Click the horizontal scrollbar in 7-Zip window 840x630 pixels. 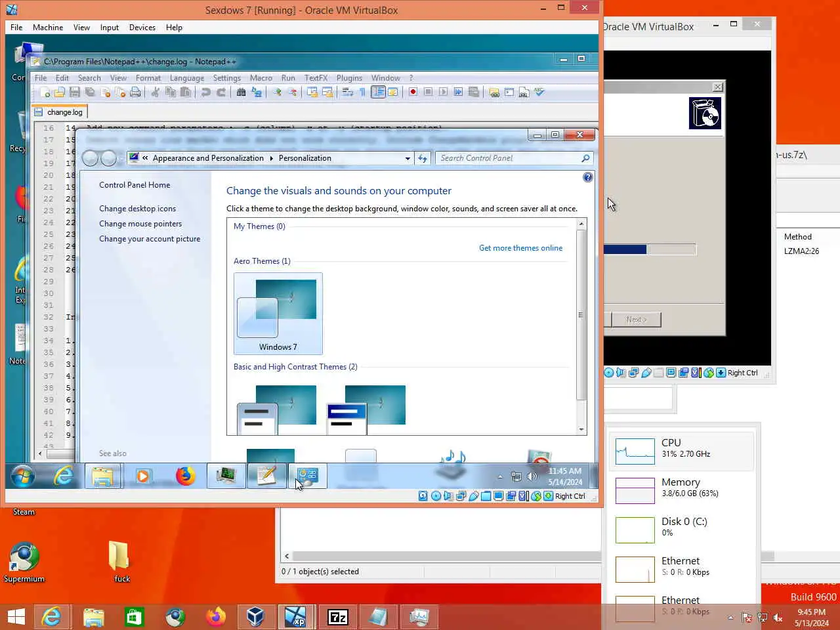[441, 556]
